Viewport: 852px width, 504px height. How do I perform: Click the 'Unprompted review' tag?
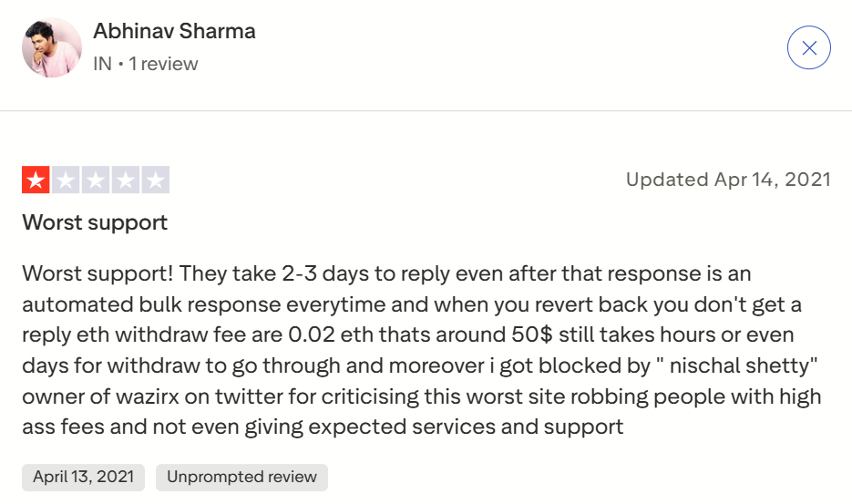pos(241,477)
